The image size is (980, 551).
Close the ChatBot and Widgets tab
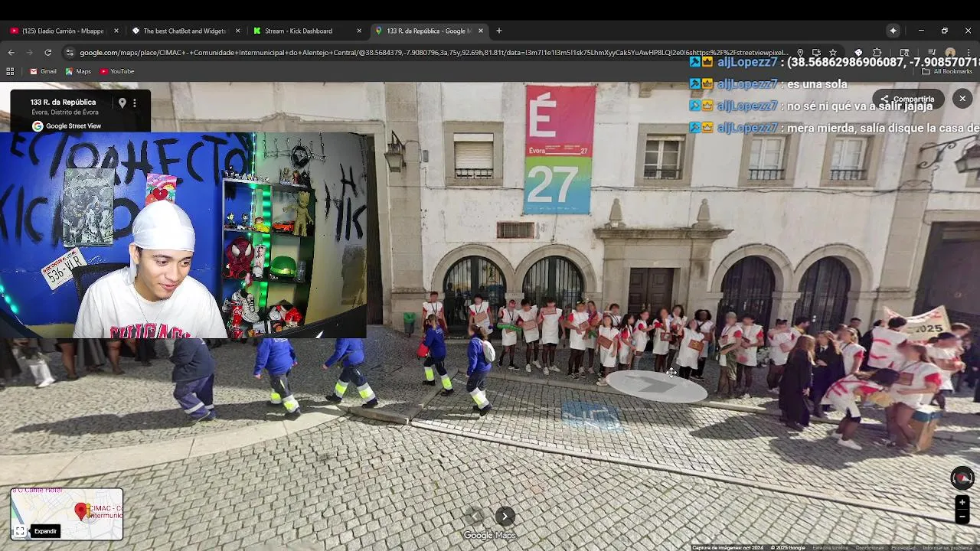[237, 31]
